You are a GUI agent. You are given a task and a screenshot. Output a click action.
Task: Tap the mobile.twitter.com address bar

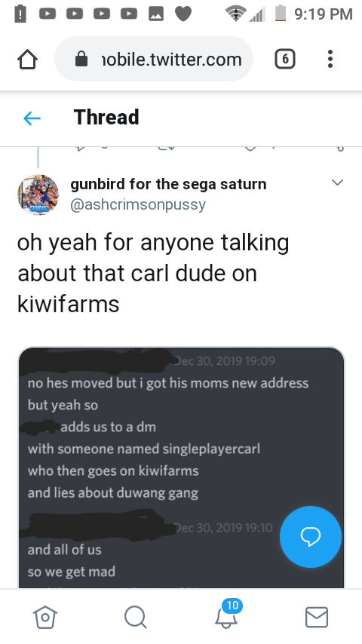tap(154, 59)
